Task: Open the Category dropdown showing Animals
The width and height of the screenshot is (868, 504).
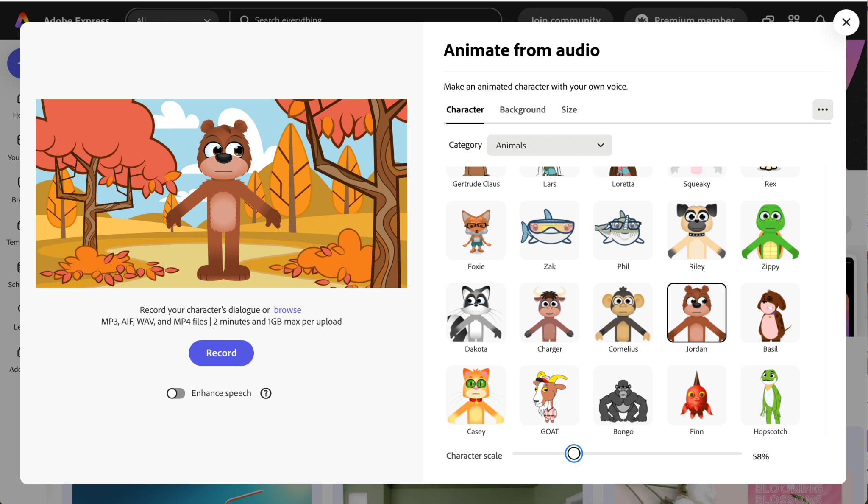Action: click(549, 145)
